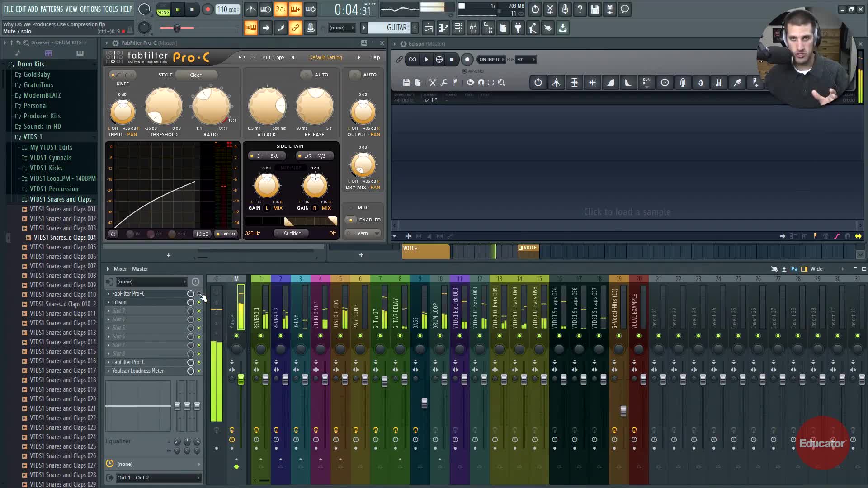Click the Edison record button
868x488 pixels.
click(x=467, y=59)
